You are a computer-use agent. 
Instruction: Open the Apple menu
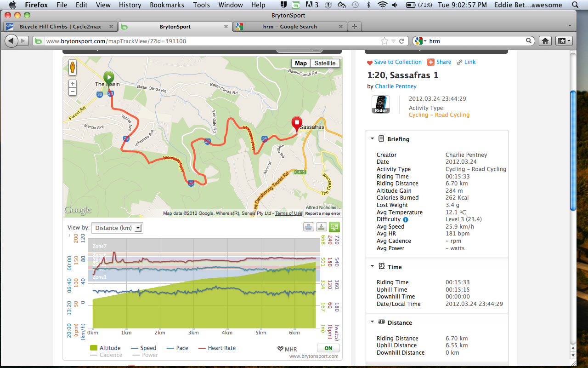[12, 5]
